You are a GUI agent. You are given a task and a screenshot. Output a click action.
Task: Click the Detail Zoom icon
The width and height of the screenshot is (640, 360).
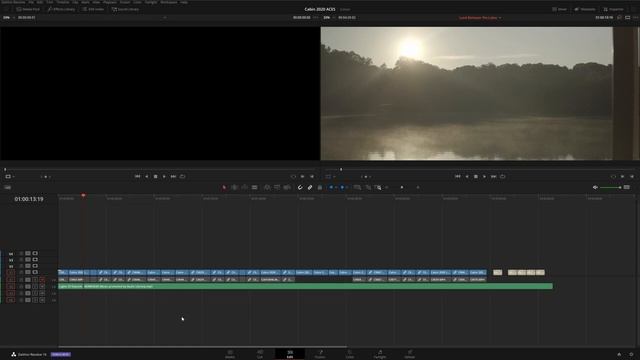coord(368,187)
